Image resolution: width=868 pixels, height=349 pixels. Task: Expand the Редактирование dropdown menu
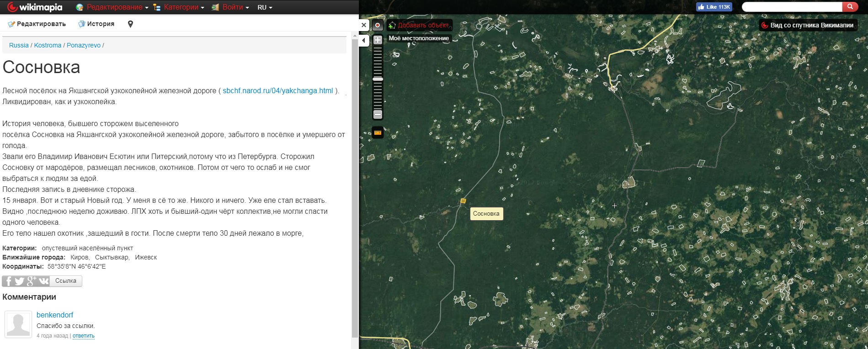[x=117, y=7]
